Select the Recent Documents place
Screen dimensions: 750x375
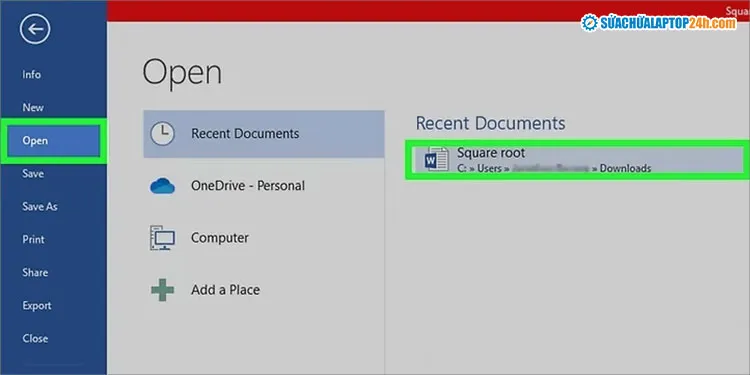(x=264, y=134)
